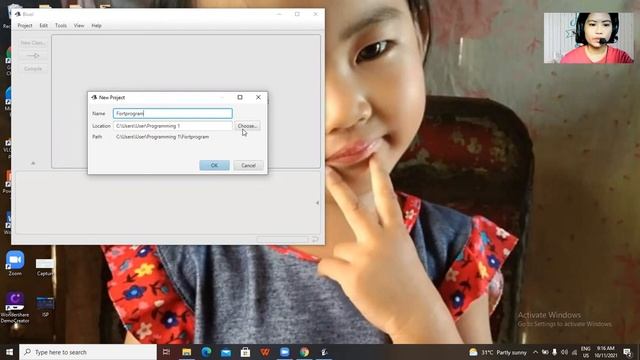The width and height of the screenshot is (640, 360).
Task: Open the Zoom desktop shortcut
Action: pos(15,263)
